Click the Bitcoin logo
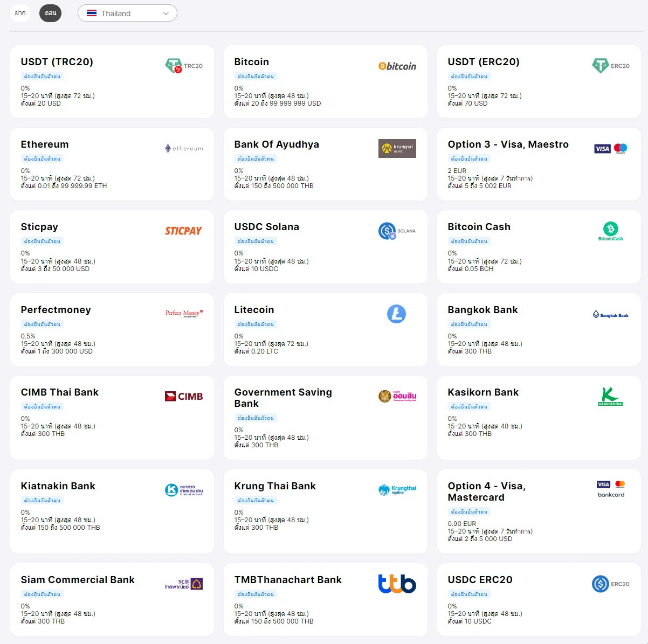 pos(397,66)
